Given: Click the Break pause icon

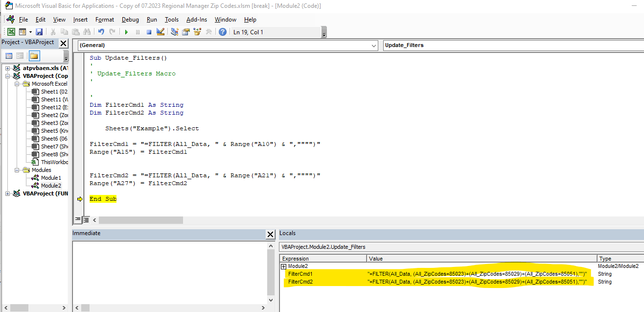Looking at the screenshot, I should point(138,32).
